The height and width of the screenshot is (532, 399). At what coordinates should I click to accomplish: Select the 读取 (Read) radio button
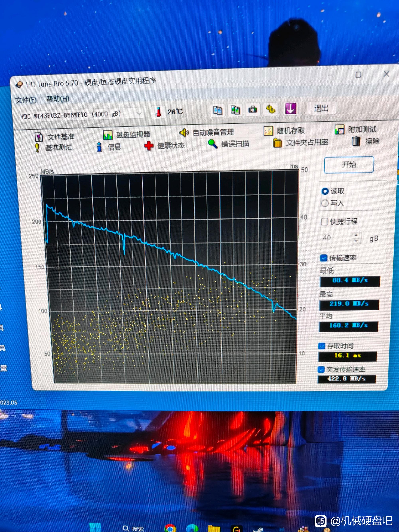pos(325,191)
